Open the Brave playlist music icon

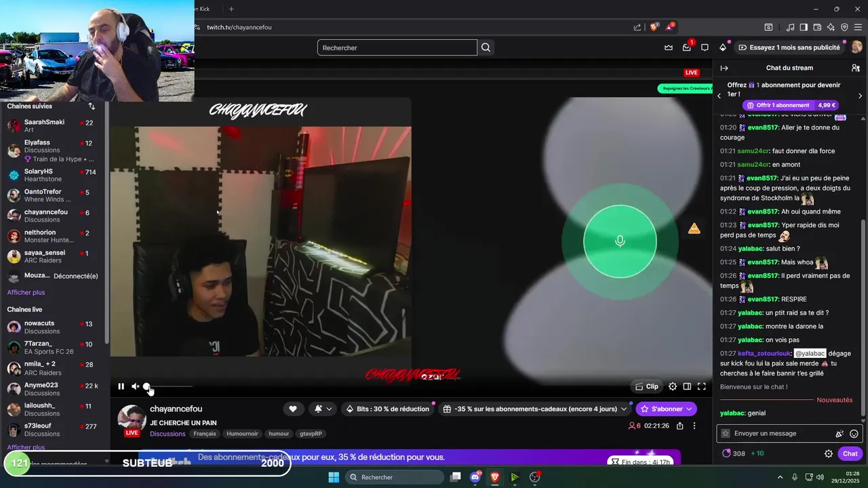(x=791, y=27)
